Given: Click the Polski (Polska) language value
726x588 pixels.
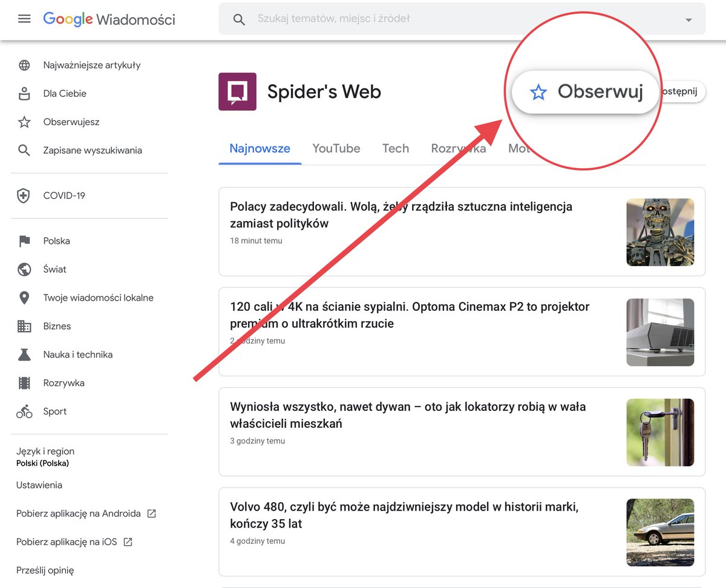Looking at the screenshot, I should pos(42,463).
